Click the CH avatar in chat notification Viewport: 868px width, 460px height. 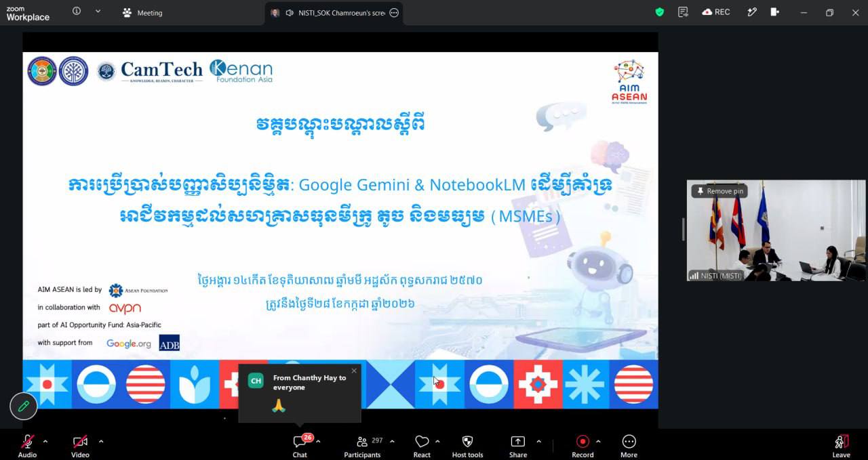tap(256, 381)
